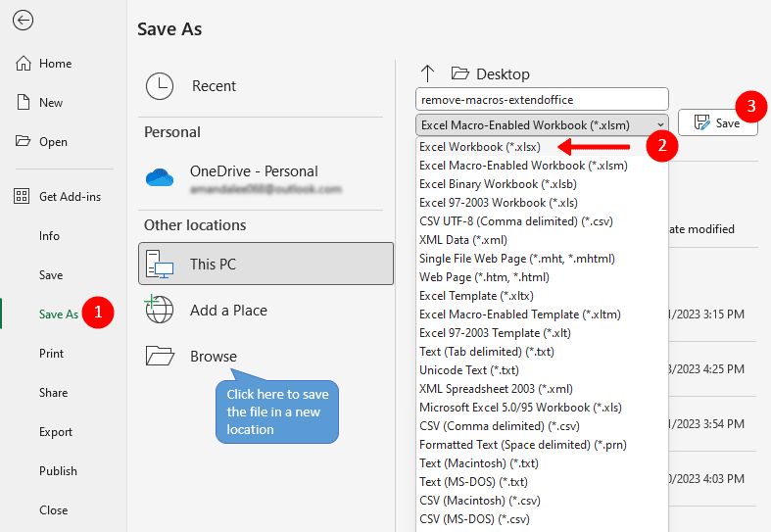Click the file row dated 4:25 PM
This screenshot has width=771, height=532.
tap(713, 368)
